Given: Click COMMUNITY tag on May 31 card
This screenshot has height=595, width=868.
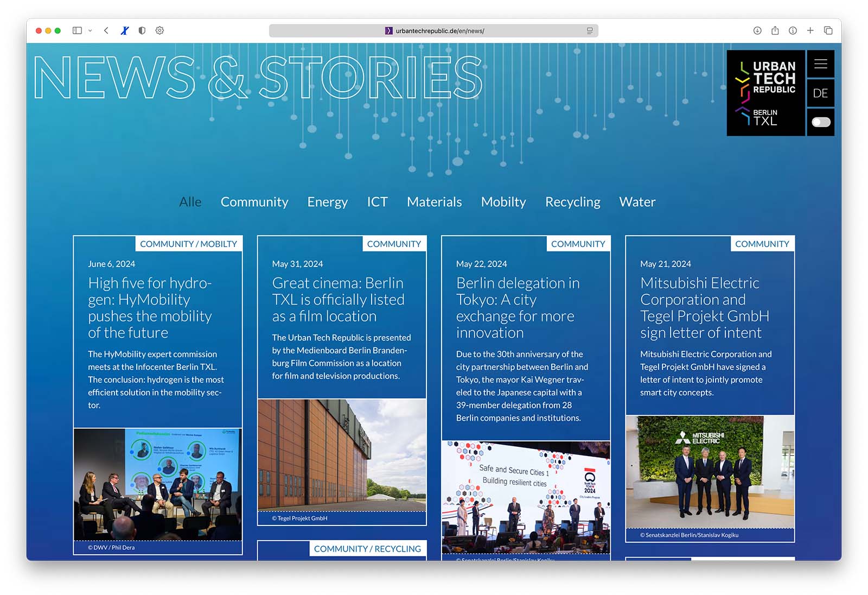Looking at the screenshot, I should [394, 244].
